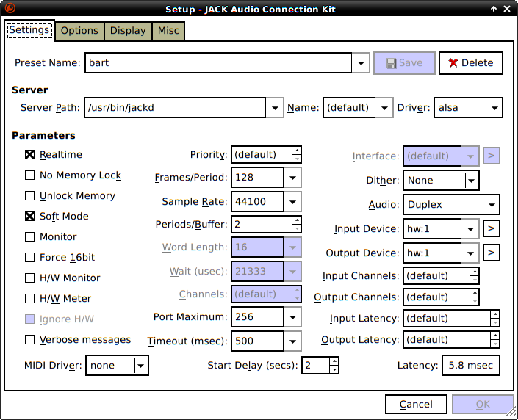Click the Frames/Period 128 field
The width and height of the screenshot is (518, 420).
pos(257,178)
